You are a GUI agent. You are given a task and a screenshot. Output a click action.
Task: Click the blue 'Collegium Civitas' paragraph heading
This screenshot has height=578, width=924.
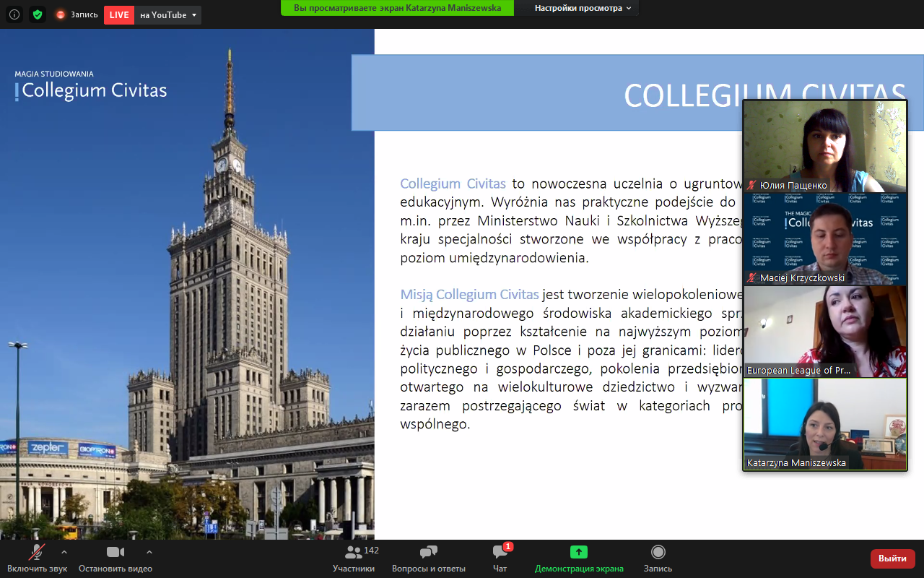tap(453, 184)
